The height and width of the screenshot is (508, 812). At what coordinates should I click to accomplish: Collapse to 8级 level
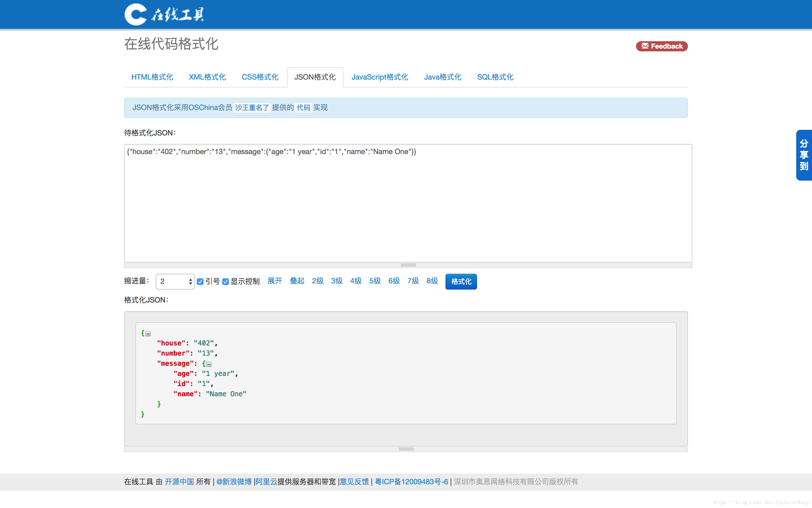point(432,281)
